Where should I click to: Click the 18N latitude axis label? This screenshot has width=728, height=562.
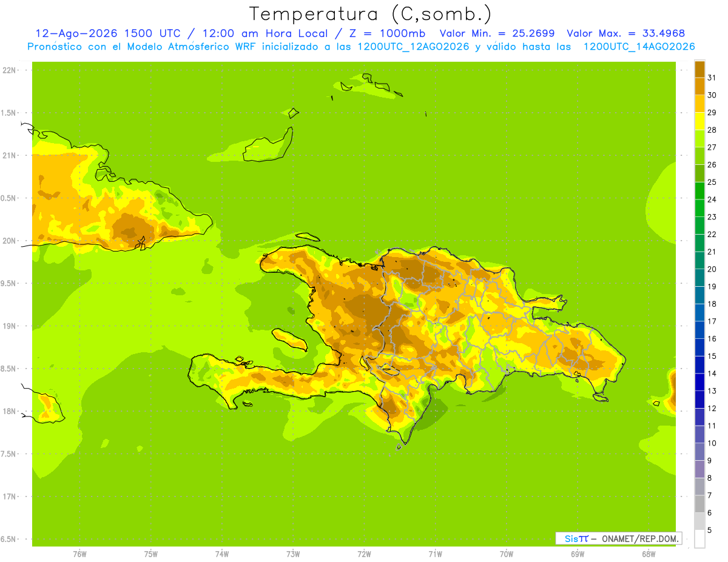click(9, 412)
